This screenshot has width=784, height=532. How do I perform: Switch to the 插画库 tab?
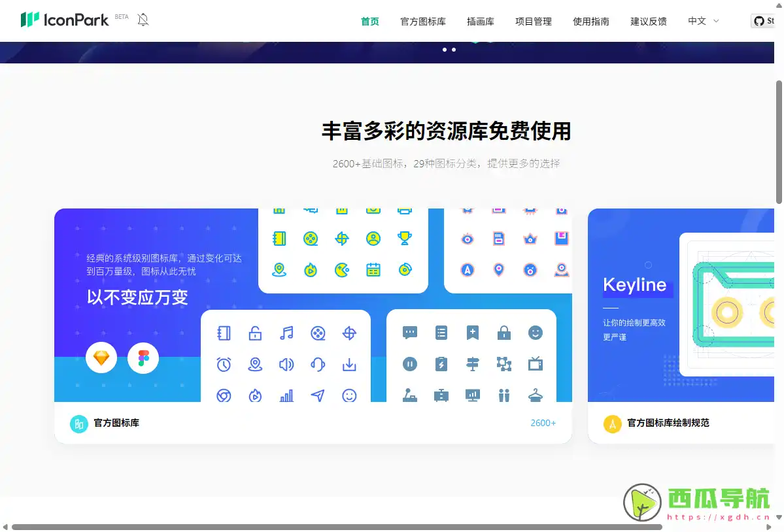tap(480, 21)
